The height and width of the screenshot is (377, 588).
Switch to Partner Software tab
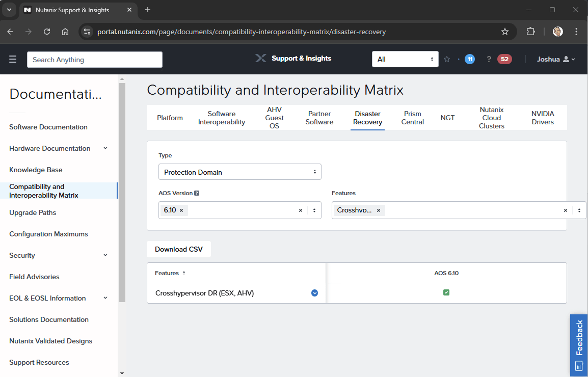point(319,118)
